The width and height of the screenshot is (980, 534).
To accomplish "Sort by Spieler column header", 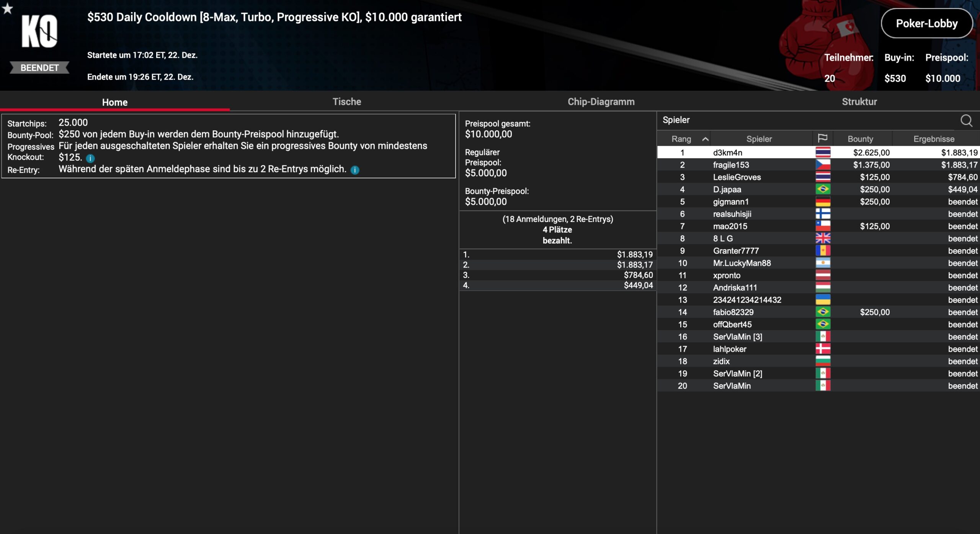I will tap(759, 139).
